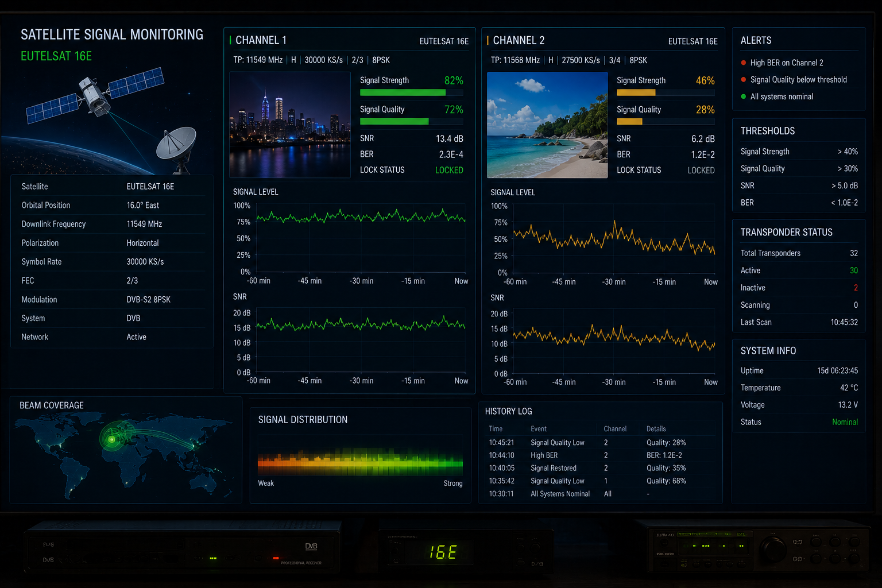882x588 pixels.
Task: Click the High BER history row
Action: click(601, 455)
